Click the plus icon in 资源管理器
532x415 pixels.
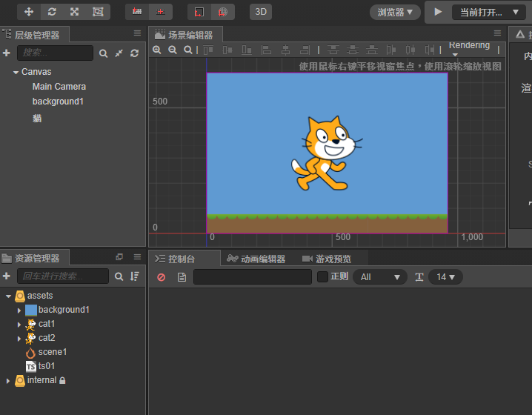[7, 276]
